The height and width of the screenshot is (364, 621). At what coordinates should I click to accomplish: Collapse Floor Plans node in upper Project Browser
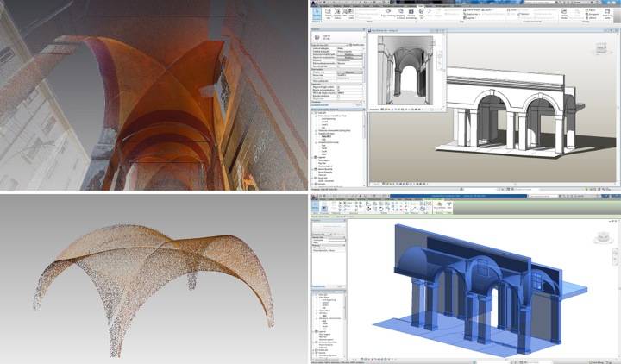316,116
